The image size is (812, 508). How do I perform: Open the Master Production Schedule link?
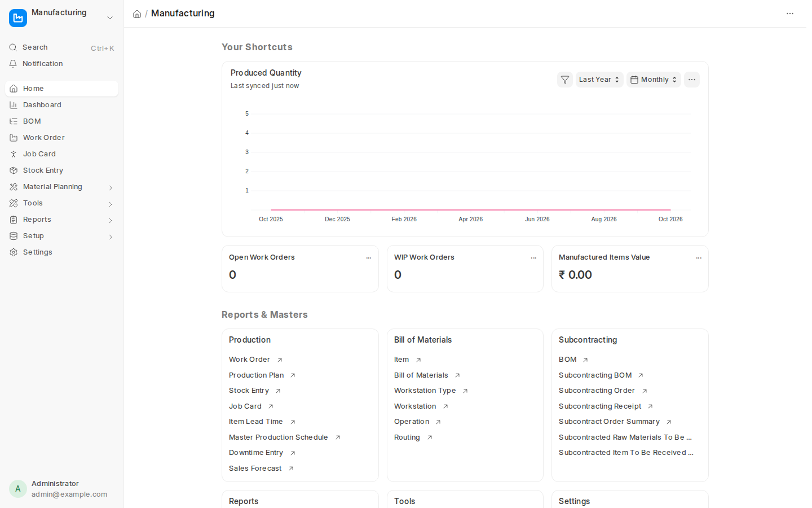[x=279, y=437]
